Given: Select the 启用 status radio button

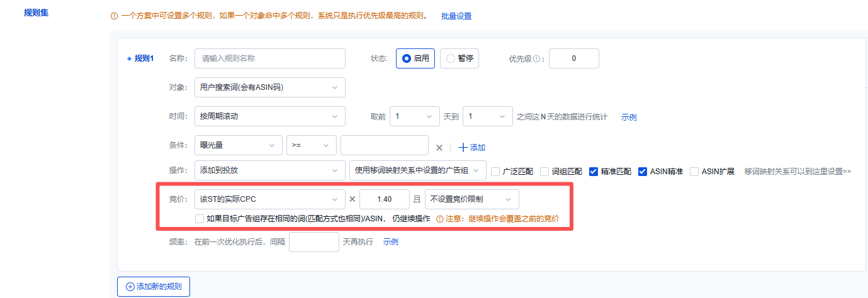Looking at the screenshot, I should click(x=407, y=58).
